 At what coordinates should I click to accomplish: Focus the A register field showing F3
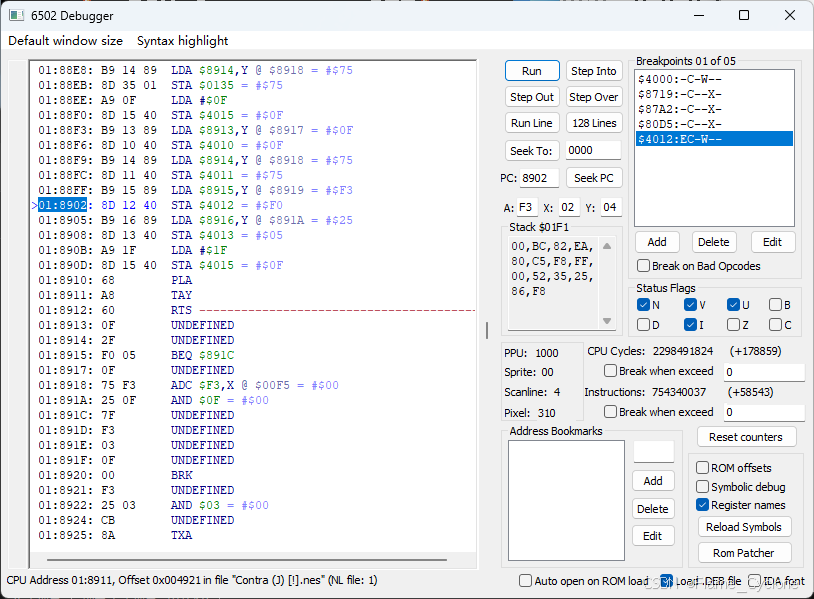[527, 207]
